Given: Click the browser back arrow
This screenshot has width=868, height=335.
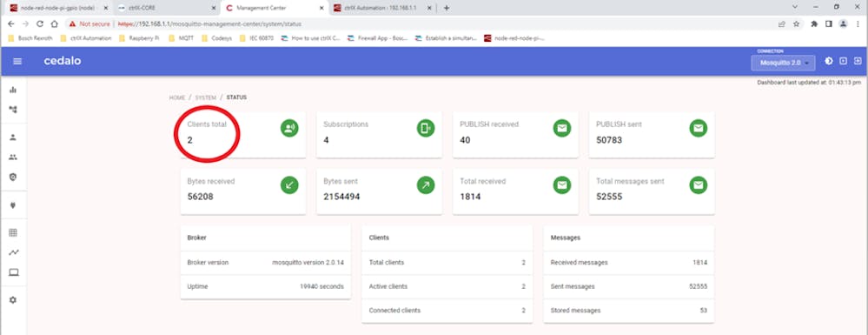Looking at the screenshot, I should [x=11, y=23].
